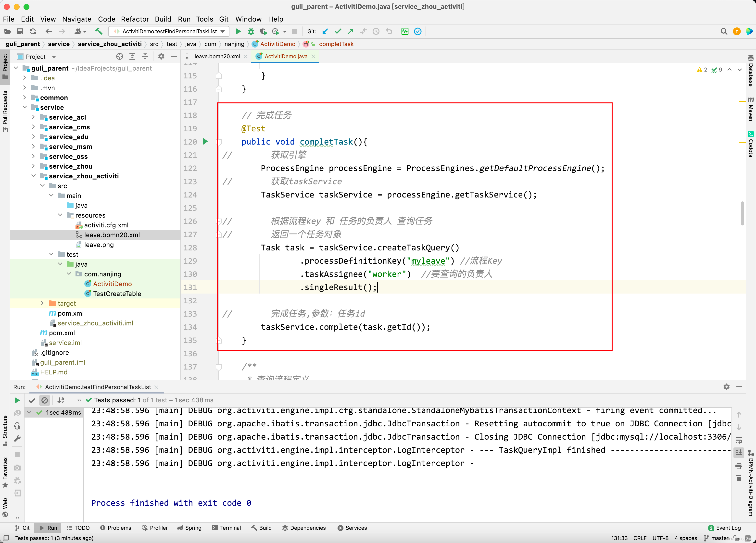
Task: Run completTask via gutter run icon
Action: [205, 142]
